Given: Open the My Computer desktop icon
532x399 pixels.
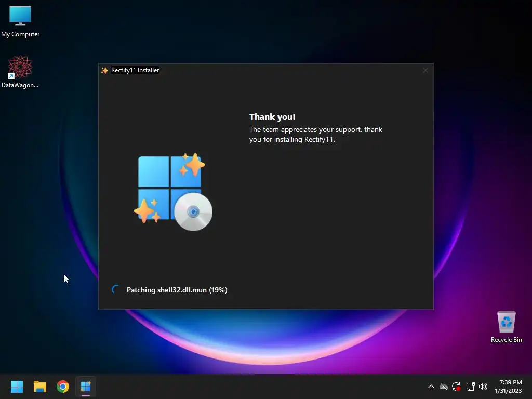Looking at the screenshot, I should pyautogui.click(x=20, y=21).
